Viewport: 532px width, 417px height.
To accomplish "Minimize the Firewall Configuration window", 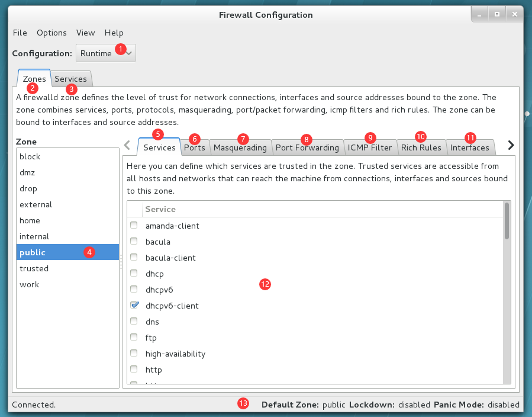I will [479, 15].
